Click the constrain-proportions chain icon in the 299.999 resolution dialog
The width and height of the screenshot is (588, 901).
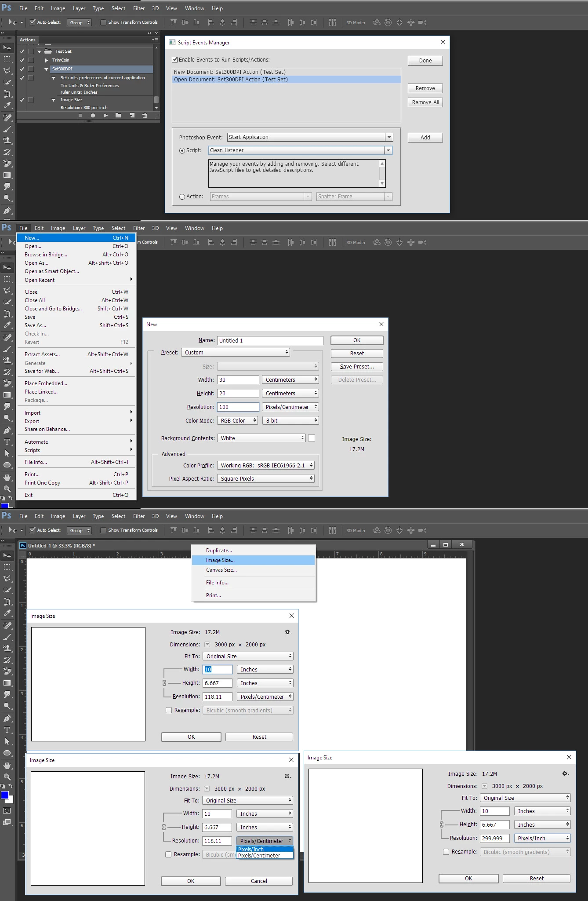[x=442, y=824]
